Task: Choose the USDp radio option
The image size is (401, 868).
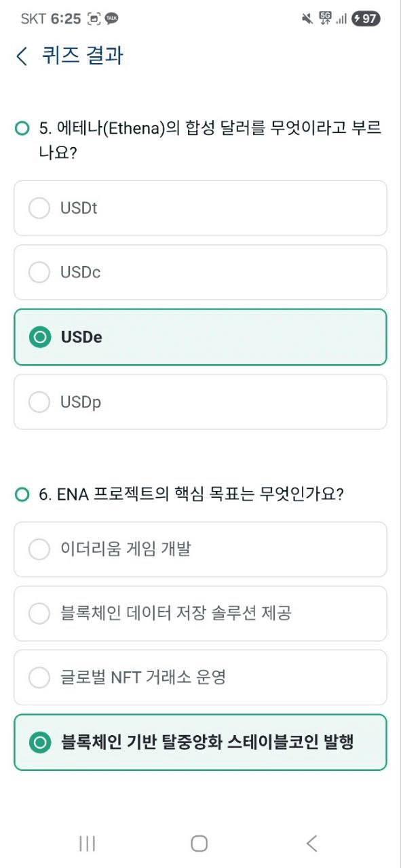Action: (x=39, y=402)
